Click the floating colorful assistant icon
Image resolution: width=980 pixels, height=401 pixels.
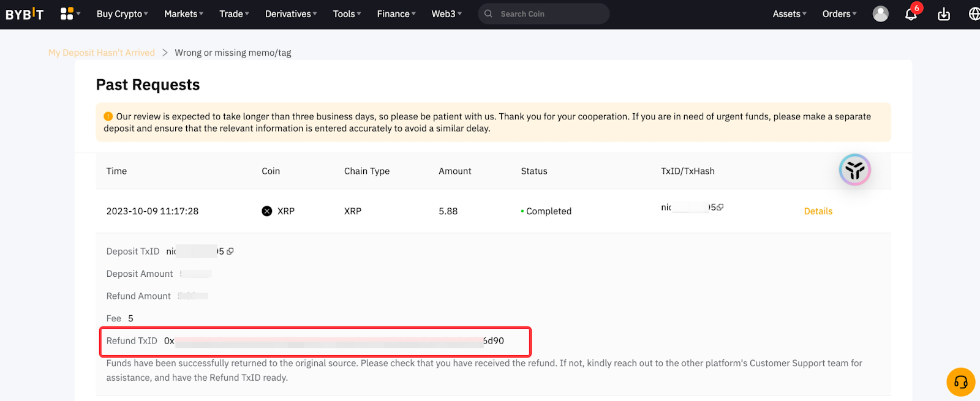click(854, 170)
